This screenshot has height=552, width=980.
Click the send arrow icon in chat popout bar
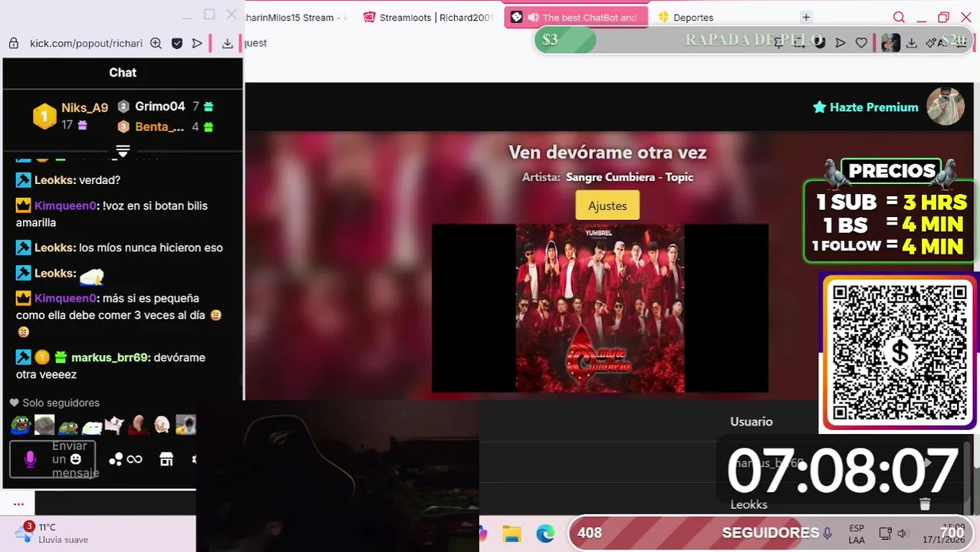[197, 44]
